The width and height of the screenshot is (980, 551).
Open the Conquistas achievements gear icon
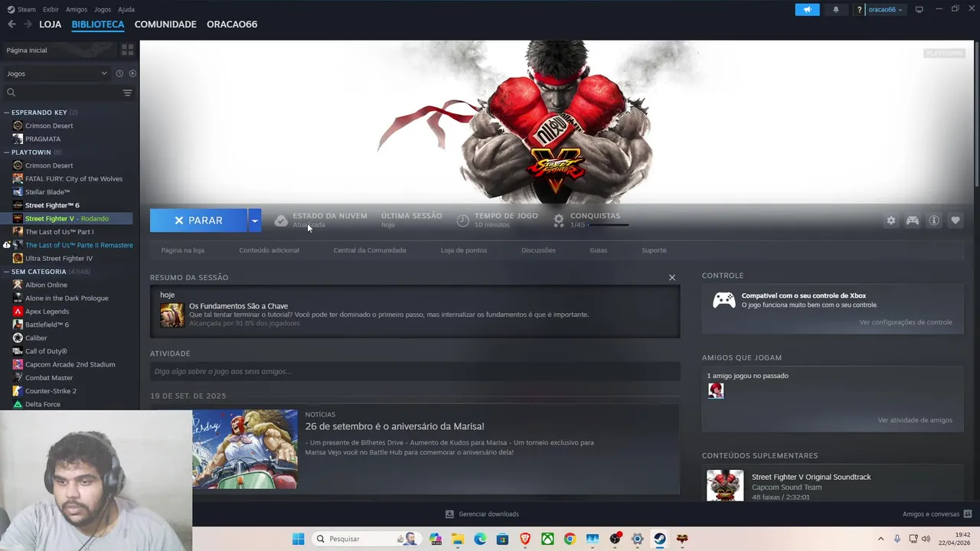[x=559, y=220]
